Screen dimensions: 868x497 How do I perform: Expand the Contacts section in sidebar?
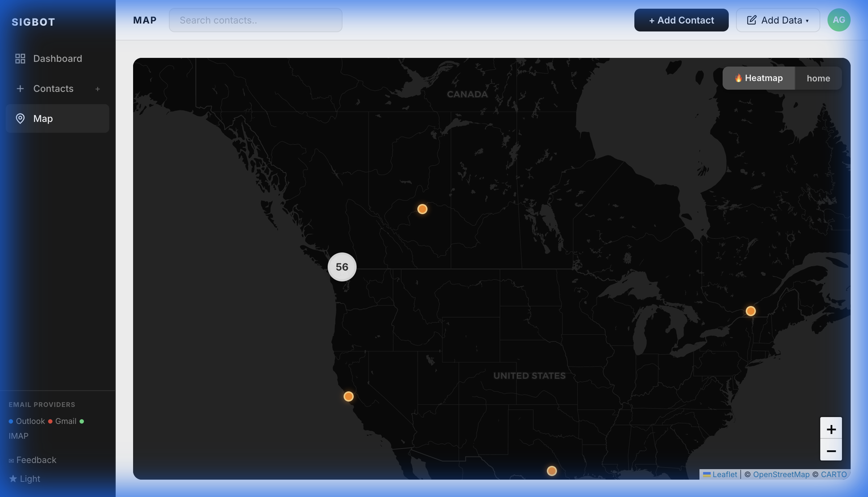[x=53, y=89]
